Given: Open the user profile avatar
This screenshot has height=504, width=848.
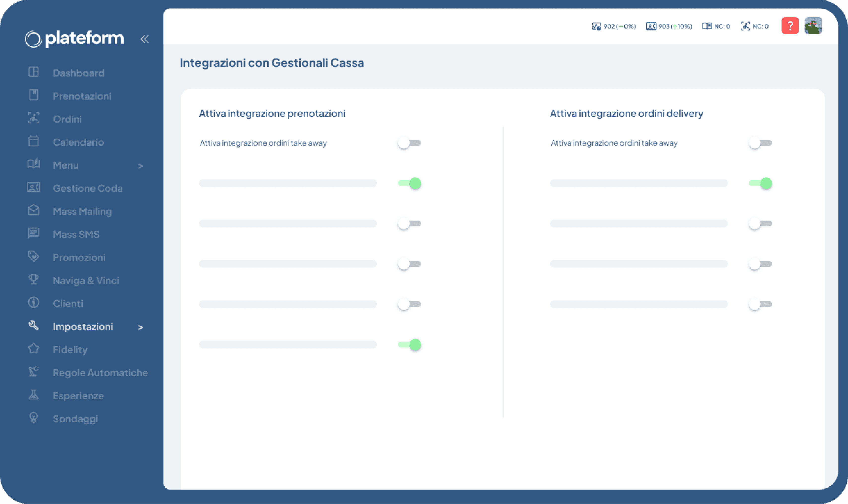Looking at the screenshot, I should [x=813, y=26].
